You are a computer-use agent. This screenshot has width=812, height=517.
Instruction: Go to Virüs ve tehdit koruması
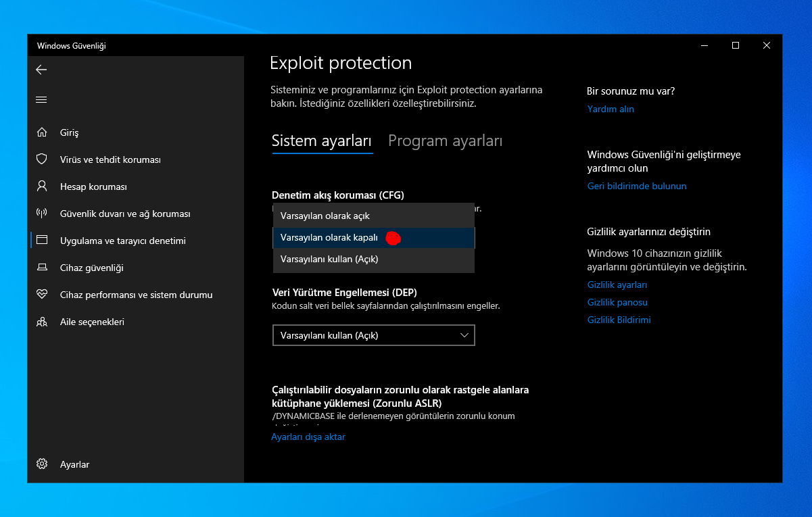click(x=136, y=159)
